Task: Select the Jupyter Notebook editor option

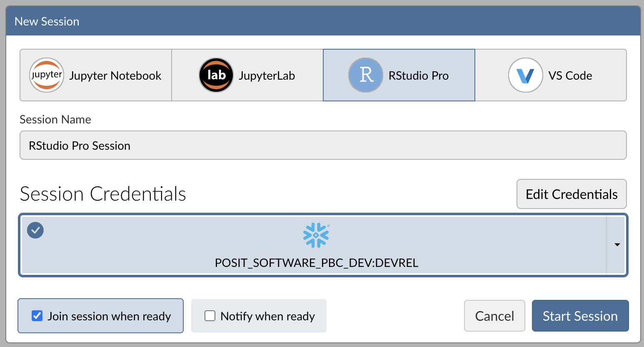Action: pos(95,75)
